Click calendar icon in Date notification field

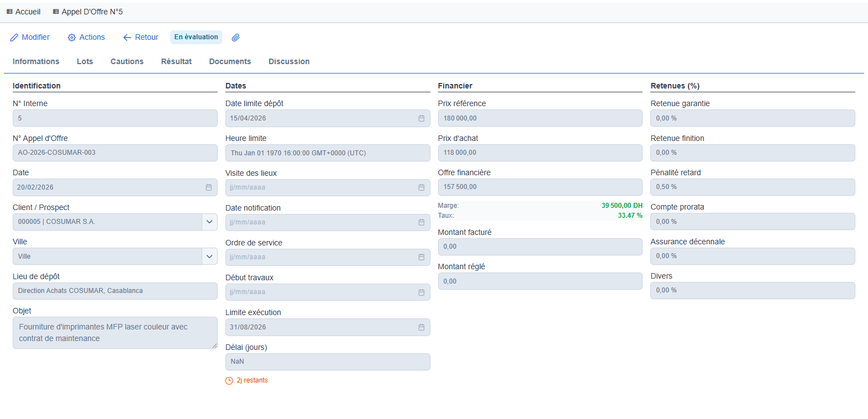pyautogui.click(x=421, y=222)
